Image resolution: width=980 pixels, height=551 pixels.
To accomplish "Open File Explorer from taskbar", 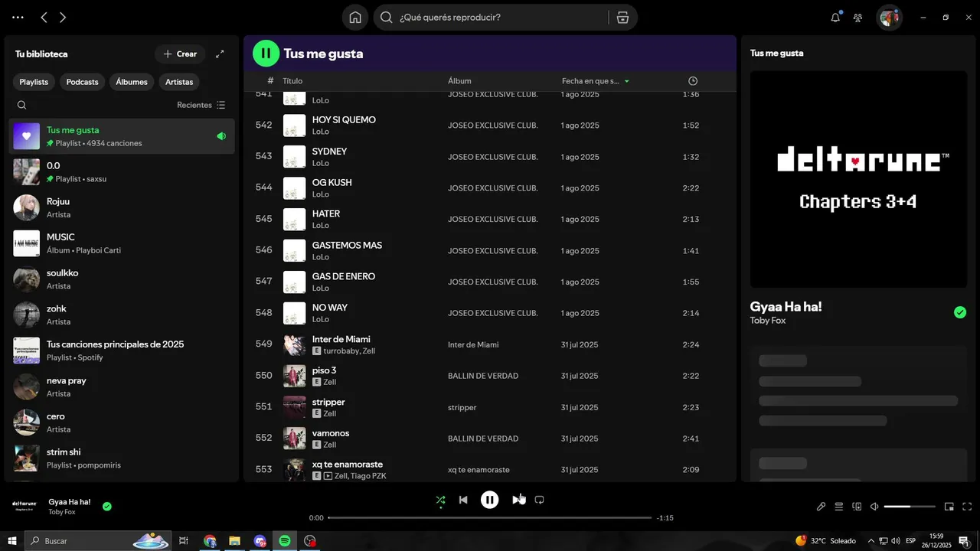I will tap(235, 541).
